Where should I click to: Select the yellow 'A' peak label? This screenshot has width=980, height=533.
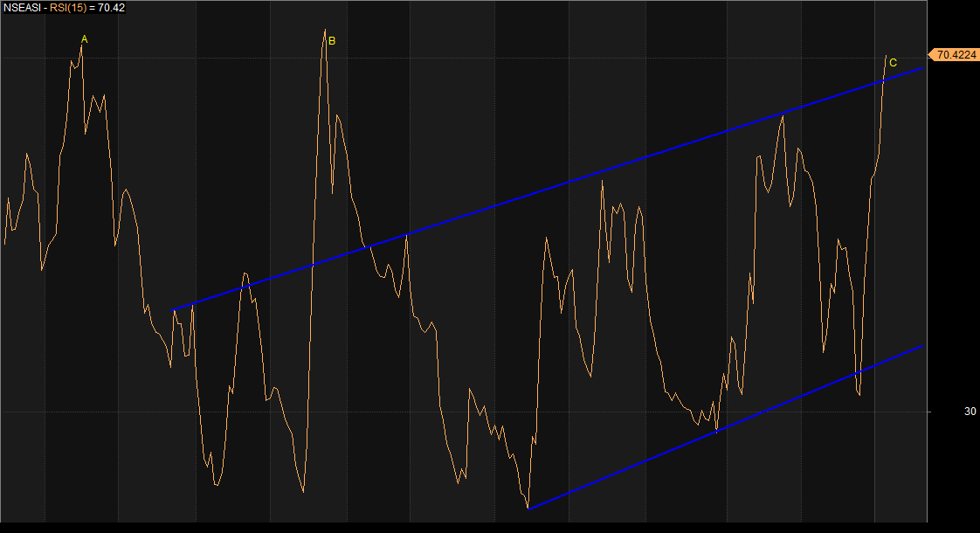click(85, 40)
